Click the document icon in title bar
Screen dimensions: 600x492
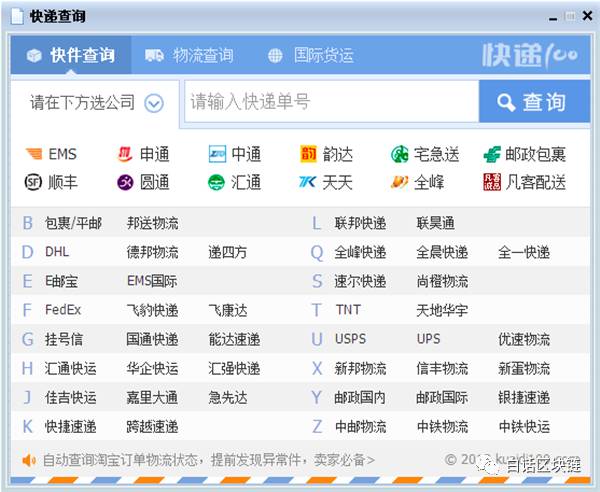[17, 16]
